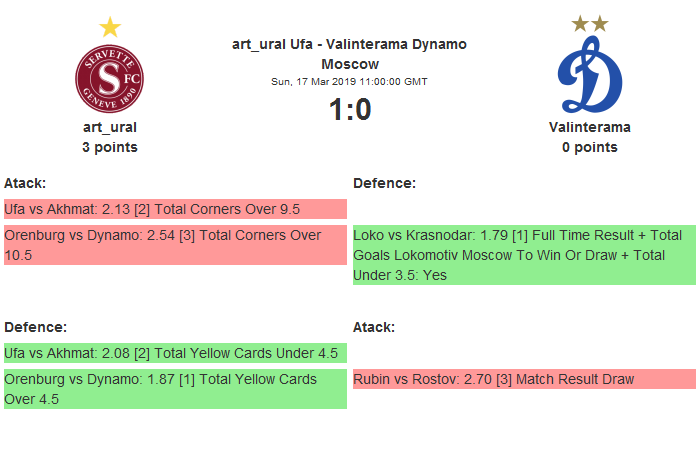Click the 0 points label
The width and height of the screenshot is (700, 460).
coord(589,147)
